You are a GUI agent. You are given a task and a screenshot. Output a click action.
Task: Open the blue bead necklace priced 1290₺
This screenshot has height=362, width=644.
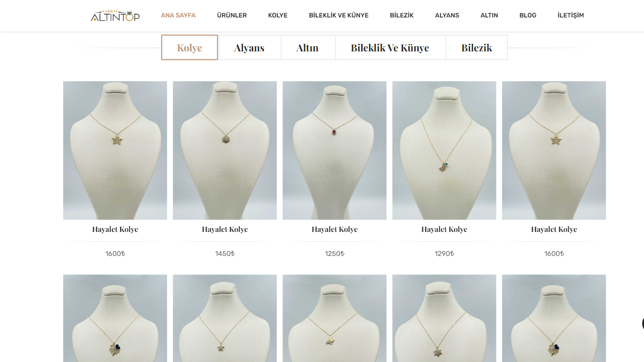444,150
